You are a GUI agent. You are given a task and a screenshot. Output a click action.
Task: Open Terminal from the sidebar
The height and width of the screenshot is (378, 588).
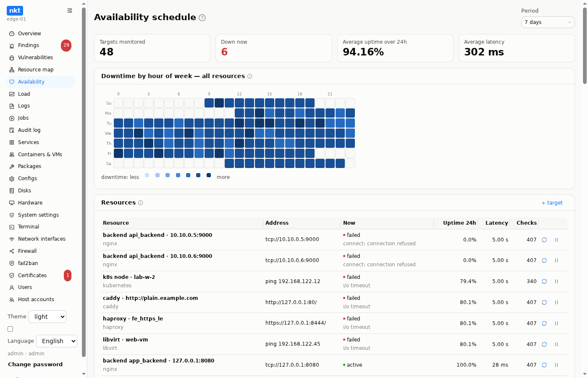point(40,227)
